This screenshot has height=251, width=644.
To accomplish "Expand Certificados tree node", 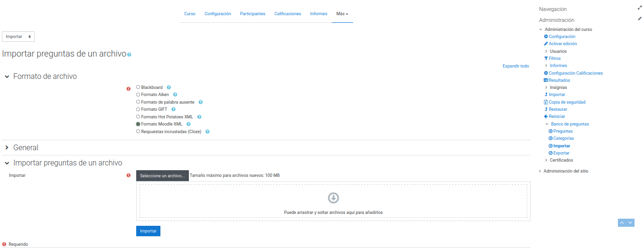I will pyautogui.click(x=546, y=160).
